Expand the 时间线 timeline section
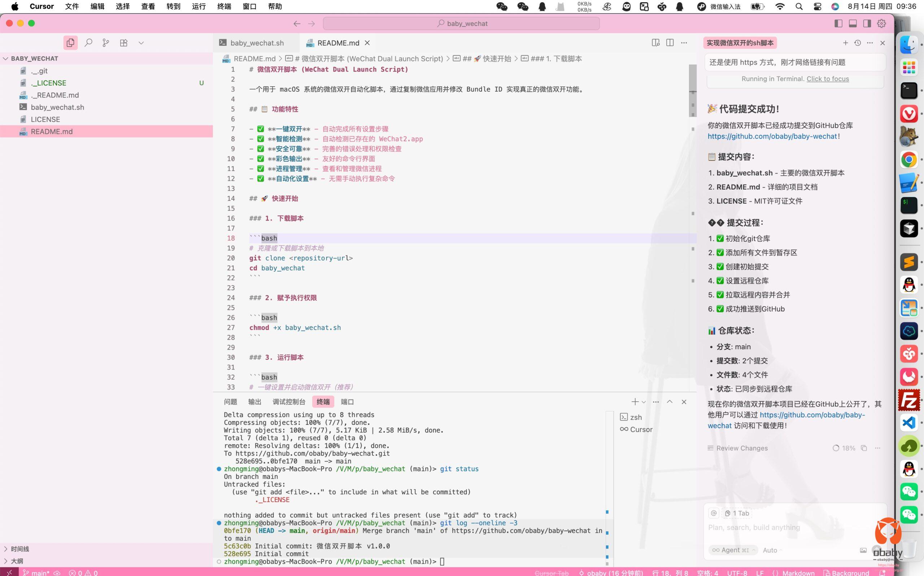Image resolution: width=924 pixels, height=576 pixels. [x=106, y=549]
